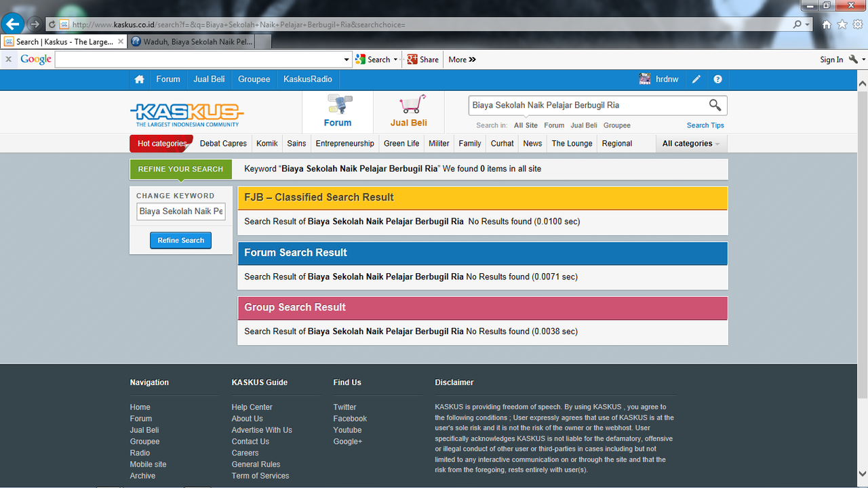The height and width of the screenshot is (488, 868).
Task: Close the Google toolbar with X
Action: [9, 60]
